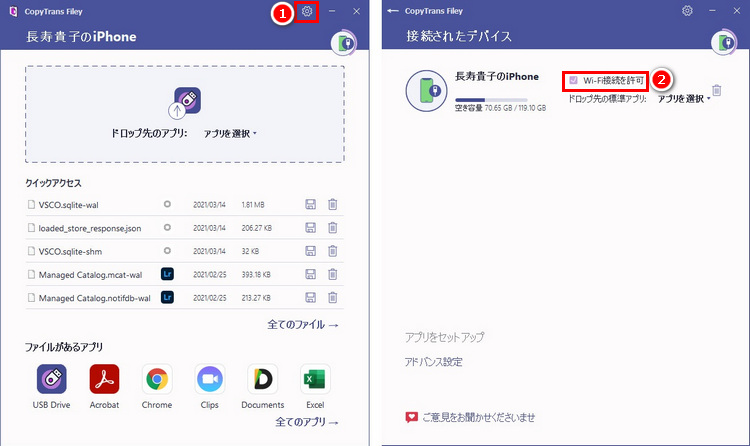Select loaded_store_response.json file name
This screenshot has height=446, width=750.
pos(90,228)
